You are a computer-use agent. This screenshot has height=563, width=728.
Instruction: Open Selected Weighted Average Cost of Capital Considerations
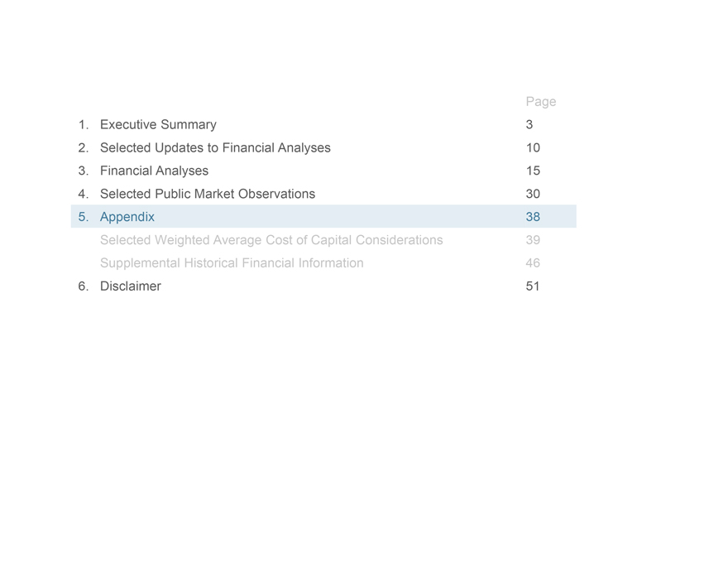pyautogui.click(x=271, y=241)
